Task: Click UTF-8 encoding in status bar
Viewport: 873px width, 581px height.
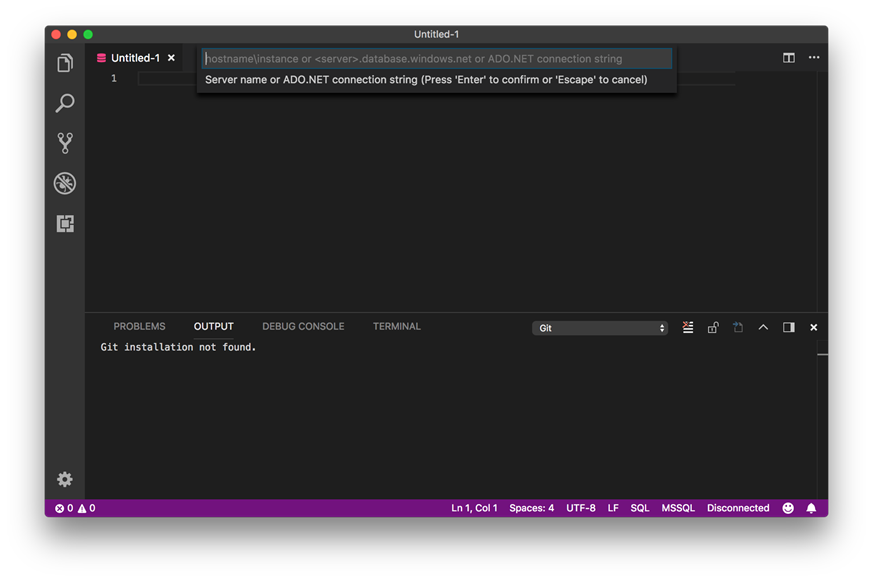Action: (581, 508)
